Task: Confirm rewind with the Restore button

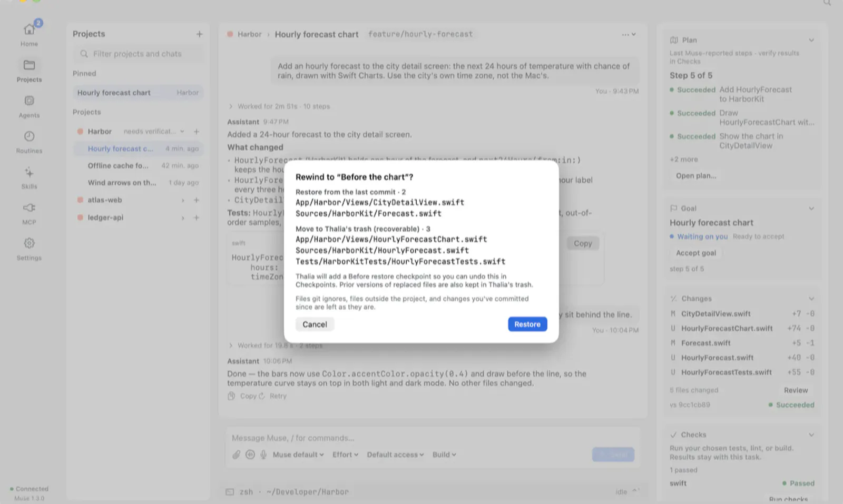Action: point(527,324)
